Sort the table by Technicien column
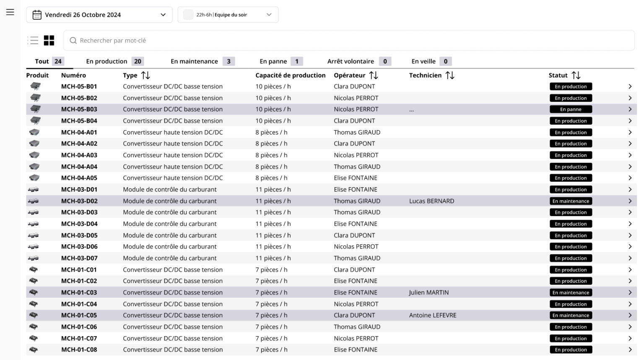The image size is (644, 360). 450,75
